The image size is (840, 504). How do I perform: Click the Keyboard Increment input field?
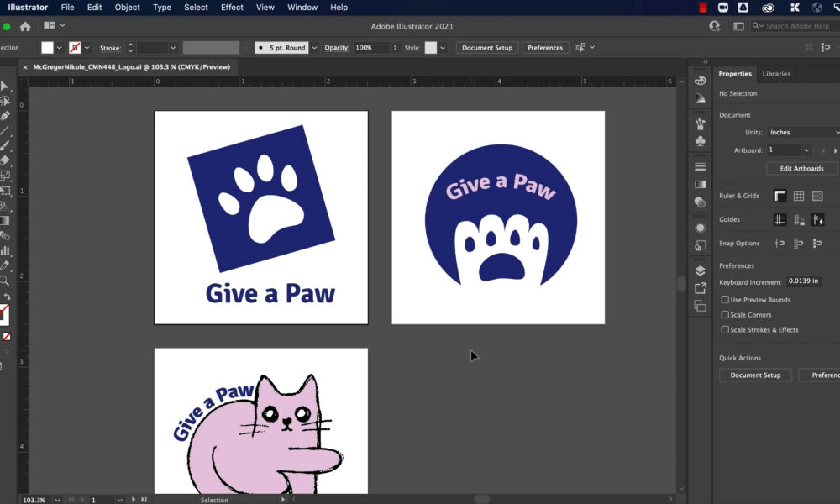[804, 281]
